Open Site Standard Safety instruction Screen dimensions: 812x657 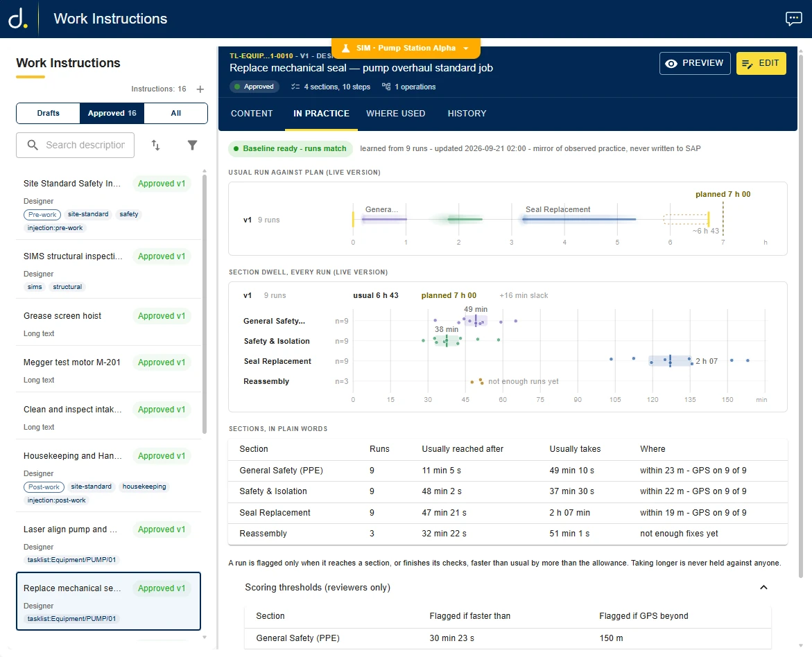click(x=108, y=204)
